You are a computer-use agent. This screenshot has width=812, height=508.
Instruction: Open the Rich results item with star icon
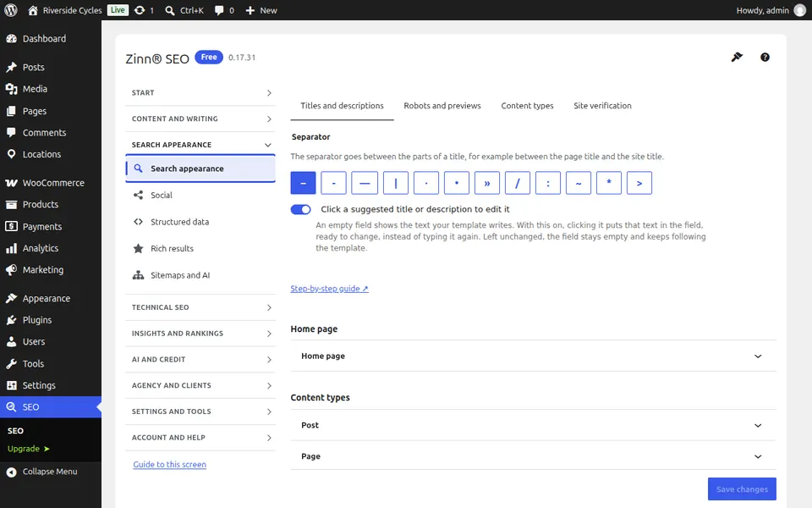click(x=200, y=248)
